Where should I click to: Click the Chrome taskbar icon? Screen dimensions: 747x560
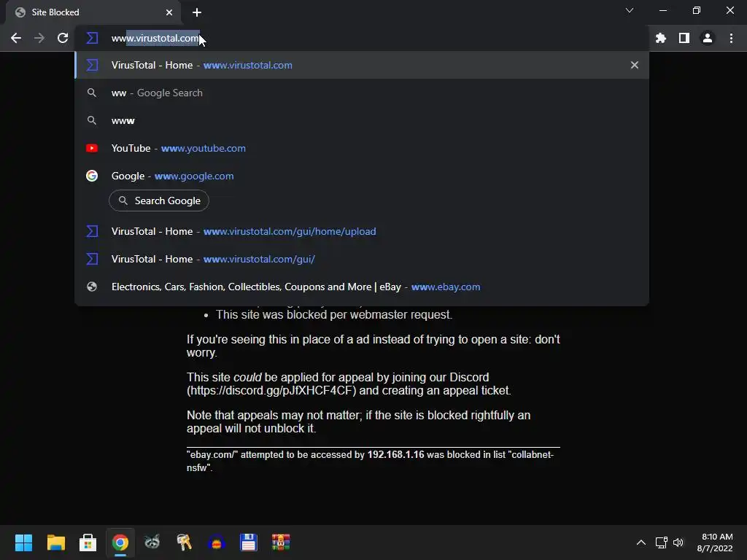point(120,542)
